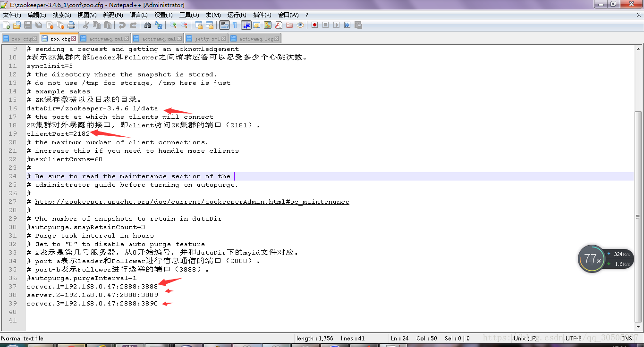Switch to the jetty.xml tab
This screenshot has height=347, width=644.
207,39
